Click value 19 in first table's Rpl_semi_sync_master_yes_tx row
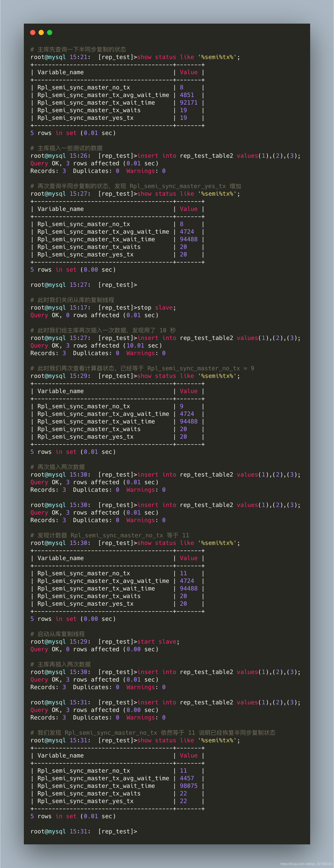This screenshot has width=334, height=868. point(183,118)
